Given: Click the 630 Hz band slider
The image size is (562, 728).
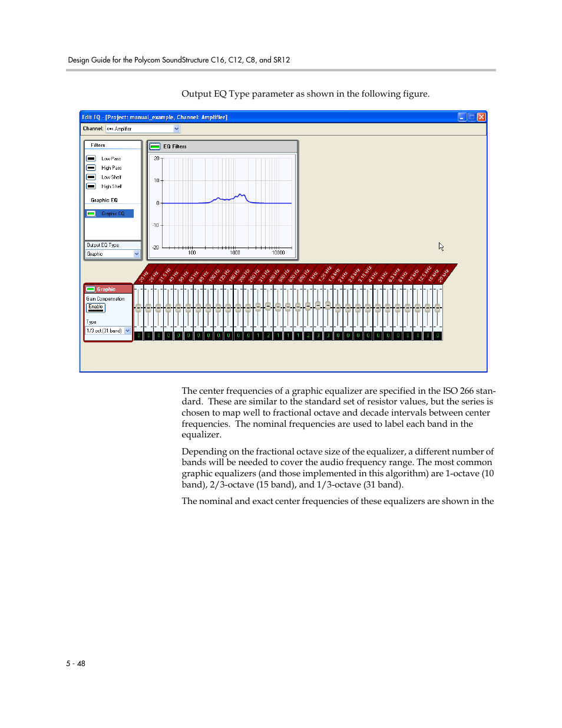Looking at the screenshot, I should click(288, 307).
